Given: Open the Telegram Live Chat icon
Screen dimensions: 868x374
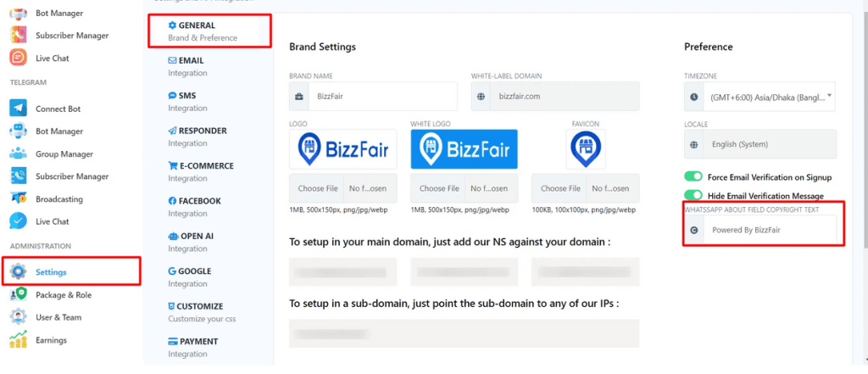Looking at the screenshot, I should 19,221.
